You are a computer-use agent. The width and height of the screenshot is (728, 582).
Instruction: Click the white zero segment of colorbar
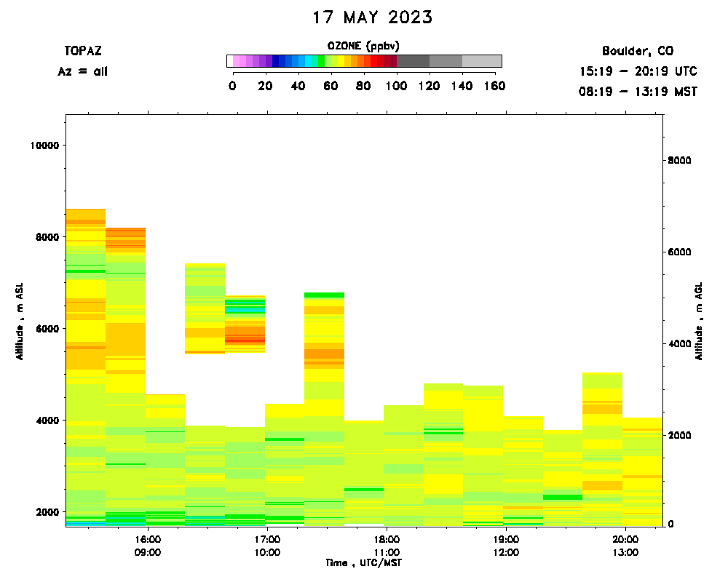pos(230,61)
